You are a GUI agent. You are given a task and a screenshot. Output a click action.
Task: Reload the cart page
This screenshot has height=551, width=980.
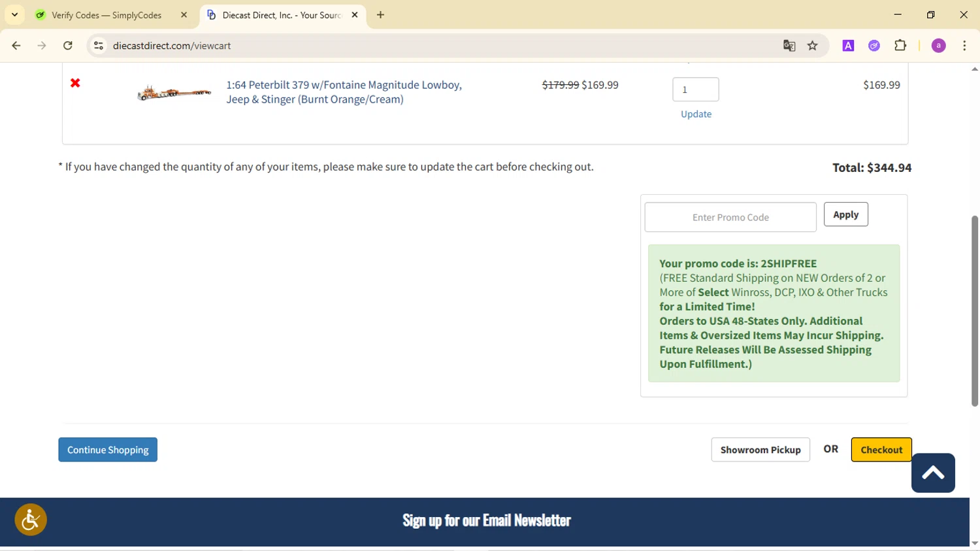68,46
